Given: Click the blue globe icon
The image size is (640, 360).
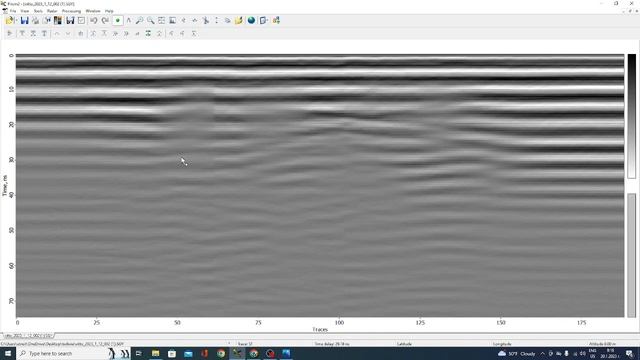Looking at the screenshot, I should click(251, 20).
